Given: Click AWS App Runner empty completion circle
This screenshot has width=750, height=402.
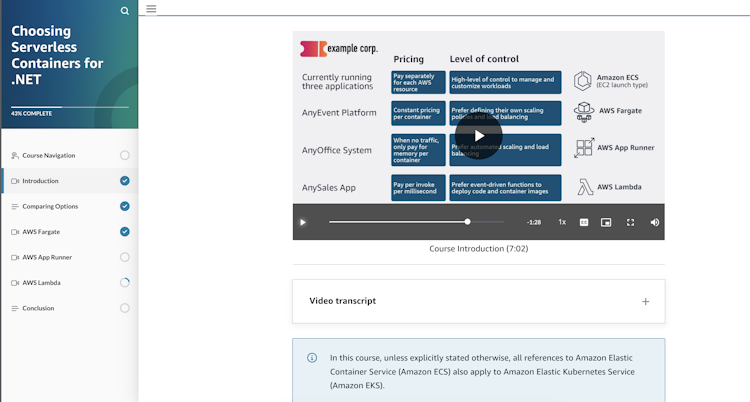Looking at the screenshot, I should (125, 257).
